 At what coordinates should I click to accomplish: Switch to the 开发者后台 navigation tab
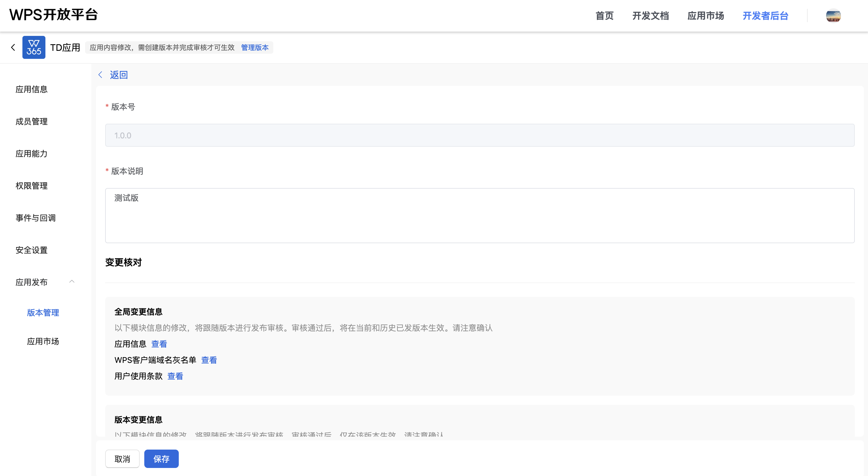pos(765,16)
